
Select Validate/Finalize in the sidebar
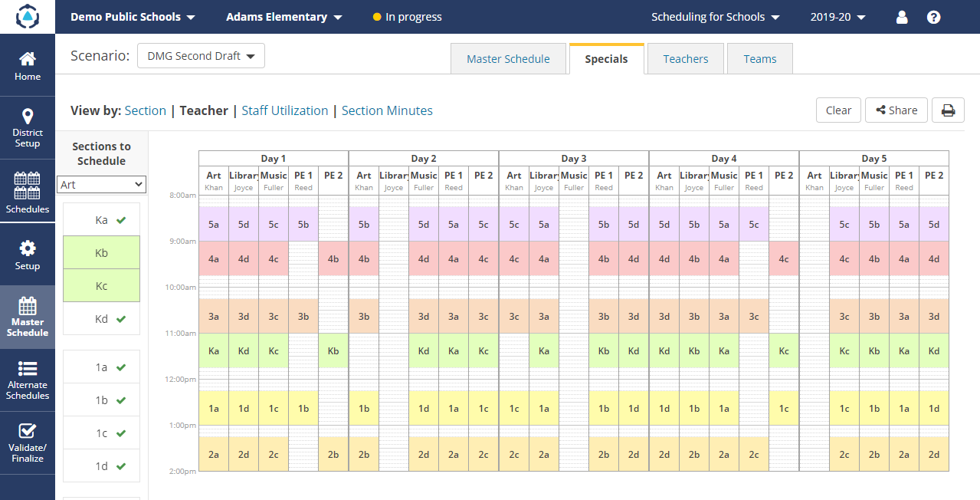[x=28, y=442]
